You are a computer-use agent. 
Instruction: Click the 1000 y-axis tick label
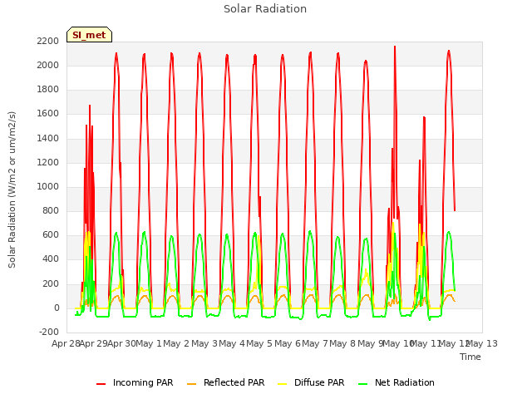point(48,186)
